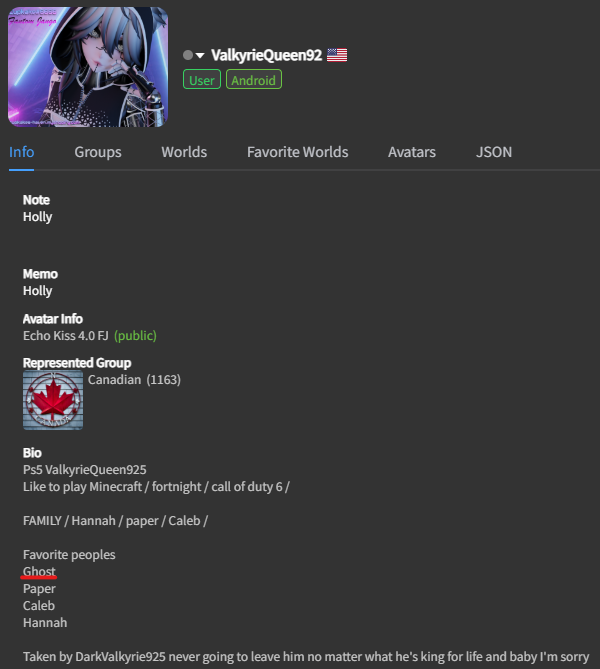The height and width of the screenshot is (669, 600).
Task: Open the Avatars tab
Action: click(x=412, y=152)
